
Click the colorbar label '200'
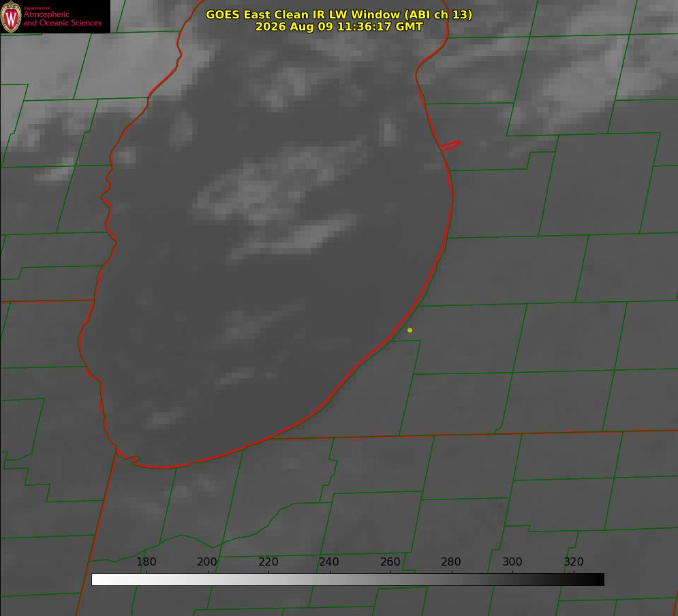click(x=207, y=561)
